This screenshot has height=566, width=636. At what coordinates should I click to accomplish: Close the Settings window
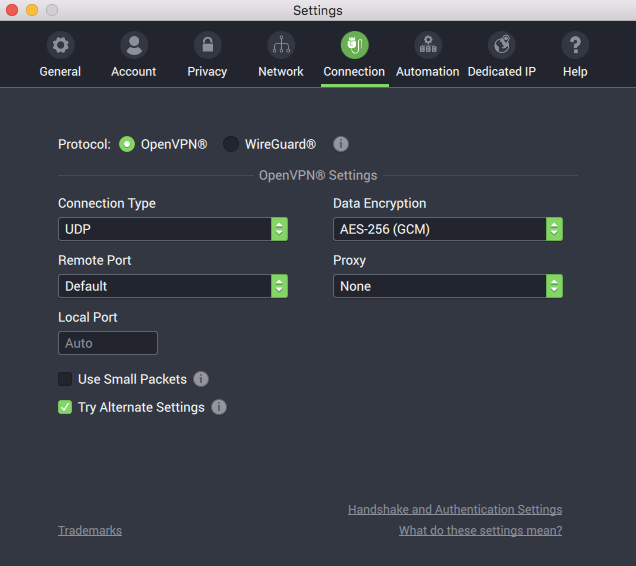click(12, 10)
